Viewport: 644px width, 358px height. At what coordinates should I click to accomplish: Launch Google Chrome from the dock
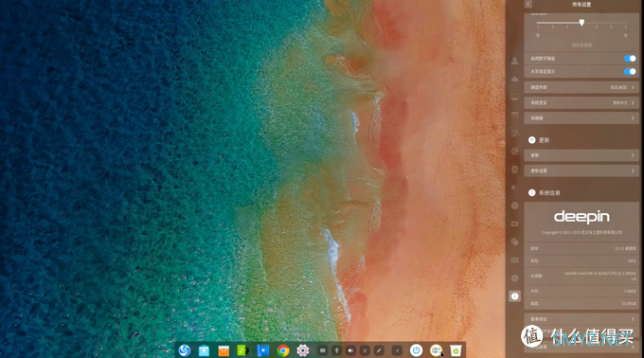pos(282,350)
